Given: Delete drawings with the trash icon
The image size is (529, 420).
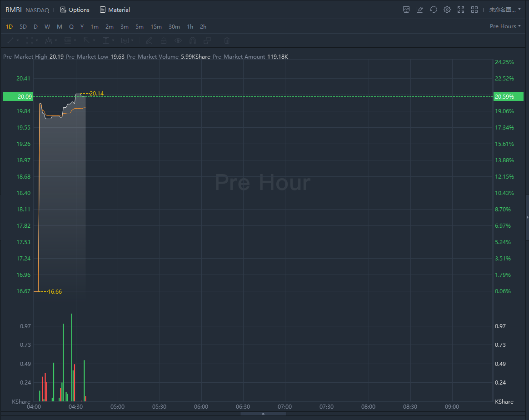Looking at the screenshot, I should coord(227,40).
